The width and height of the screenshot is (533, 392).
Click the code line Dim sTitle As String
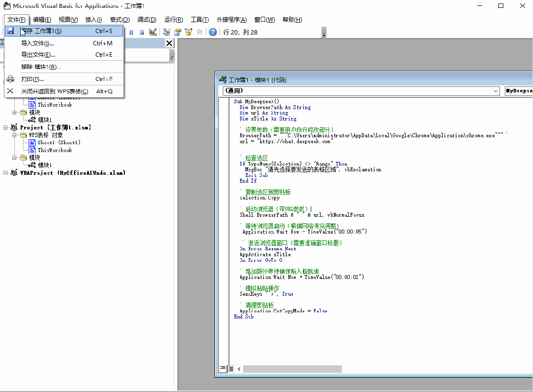coord(268,118)
